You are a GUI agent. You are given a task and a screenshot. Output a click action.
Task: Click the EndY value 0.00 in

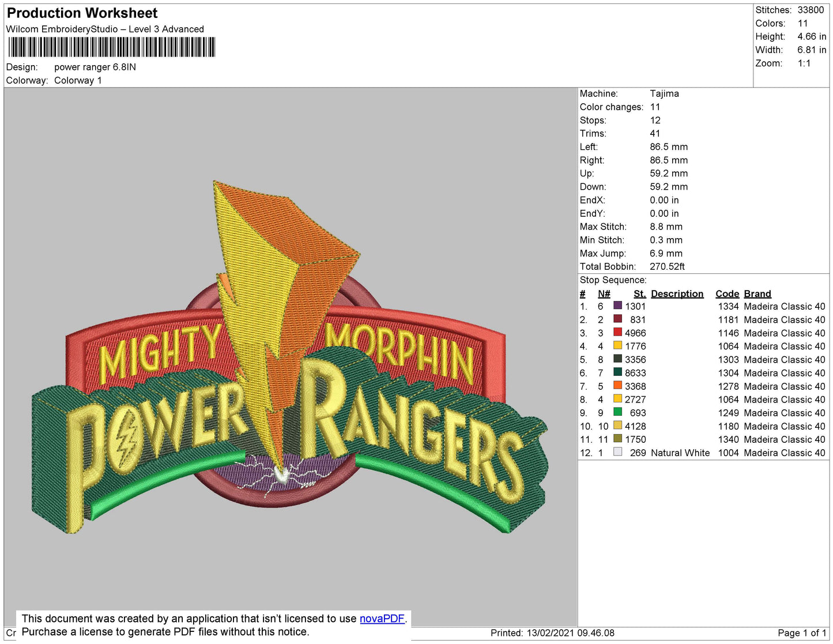click(x=664, y=213)
